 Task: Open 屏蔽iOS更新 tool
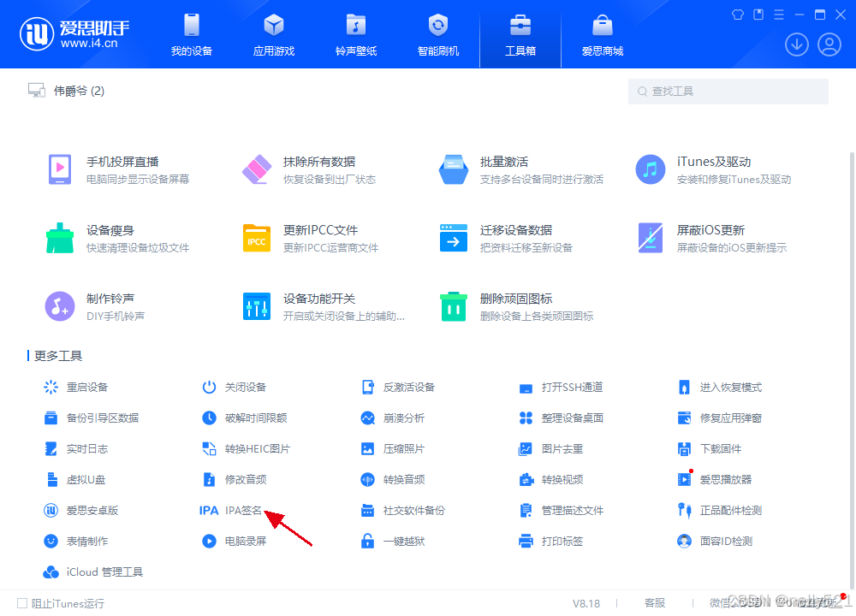[x=712, y=239]
